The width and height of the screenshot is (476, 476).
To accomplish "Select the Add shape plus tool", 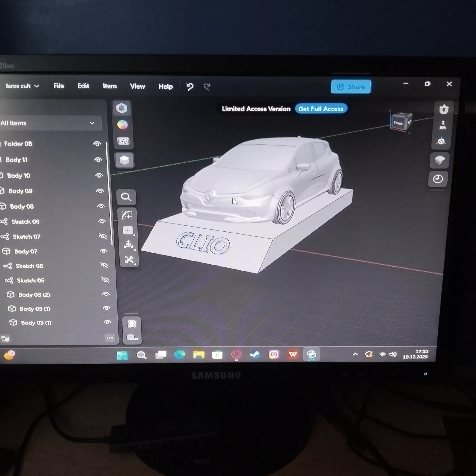I will [128, 230].
